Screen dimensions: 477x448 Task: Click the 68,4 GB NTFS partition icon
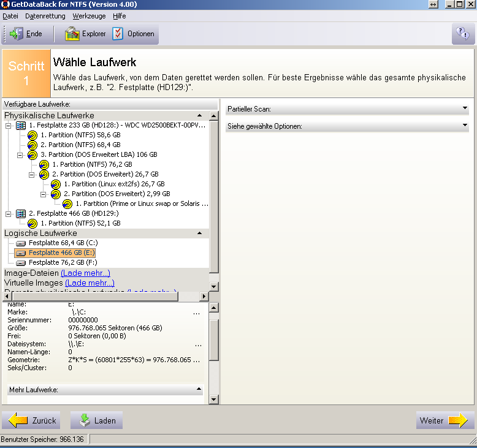(32, 145)
